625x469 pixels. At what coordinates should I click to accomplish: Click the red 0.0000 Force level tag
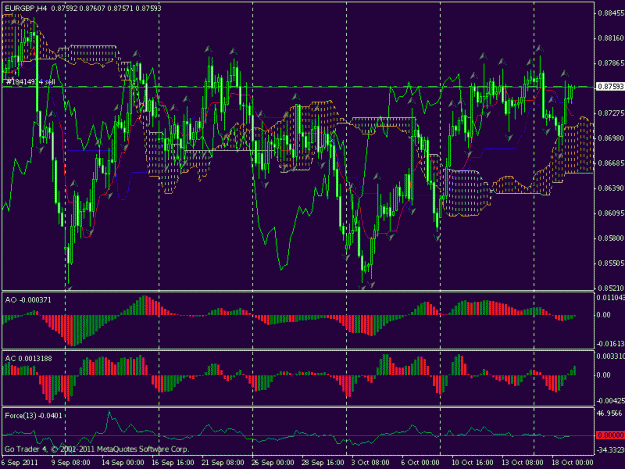tap(610, 435)
